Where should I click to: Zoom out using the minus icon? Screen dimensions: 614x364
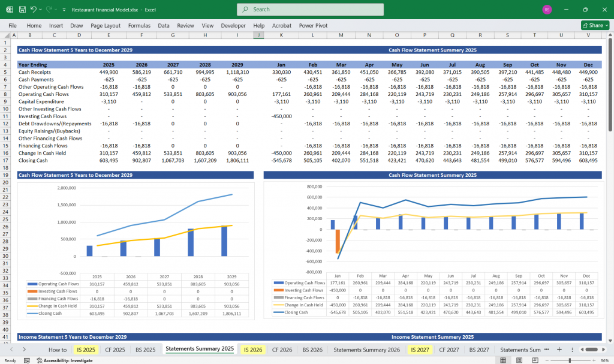[x=547, y=360]
